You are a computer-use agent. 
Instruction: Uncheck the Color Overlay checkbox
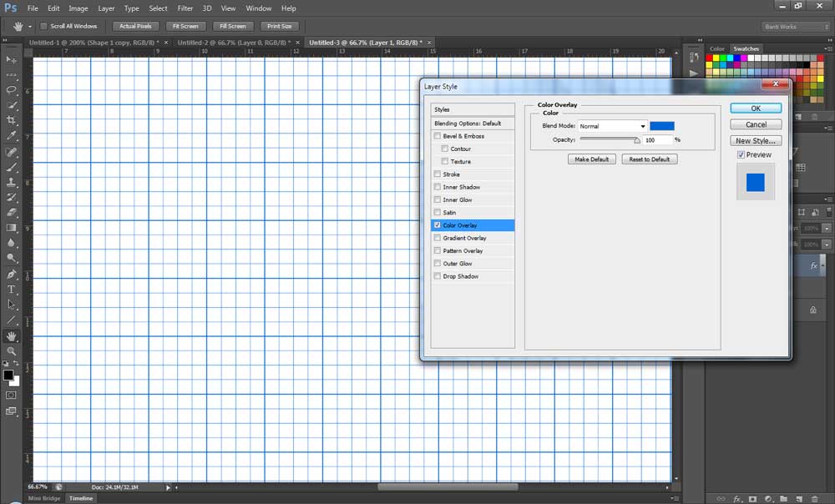coord(437,225)
